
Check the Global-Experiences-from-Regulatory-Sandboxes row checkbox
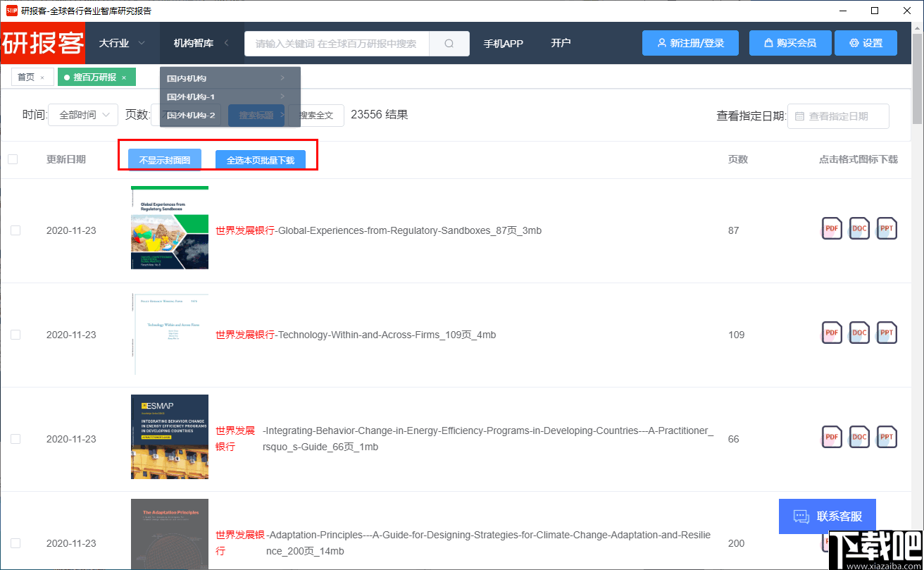[15, 230]
